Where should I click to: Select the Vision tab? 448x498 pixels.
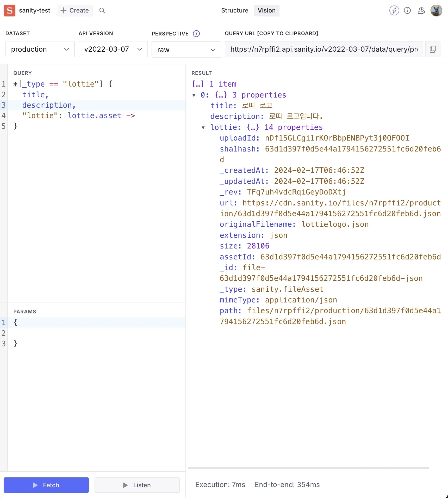(266, 10)
